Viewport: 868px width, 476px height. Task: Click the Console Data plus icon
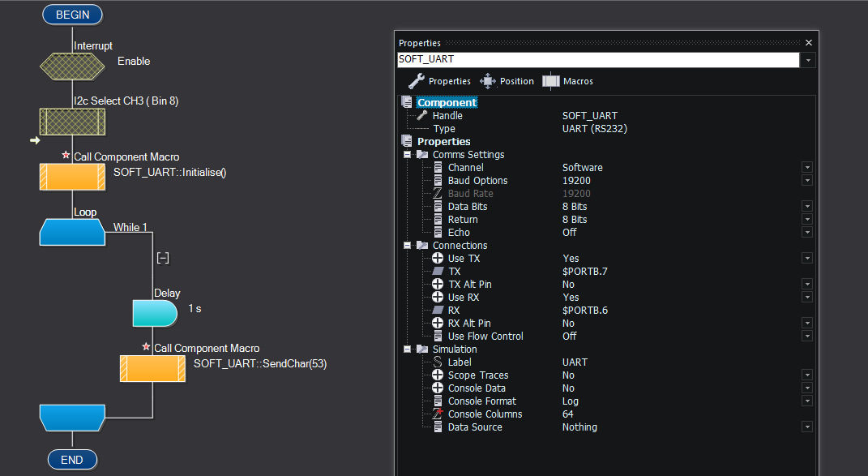coord(438,388)
